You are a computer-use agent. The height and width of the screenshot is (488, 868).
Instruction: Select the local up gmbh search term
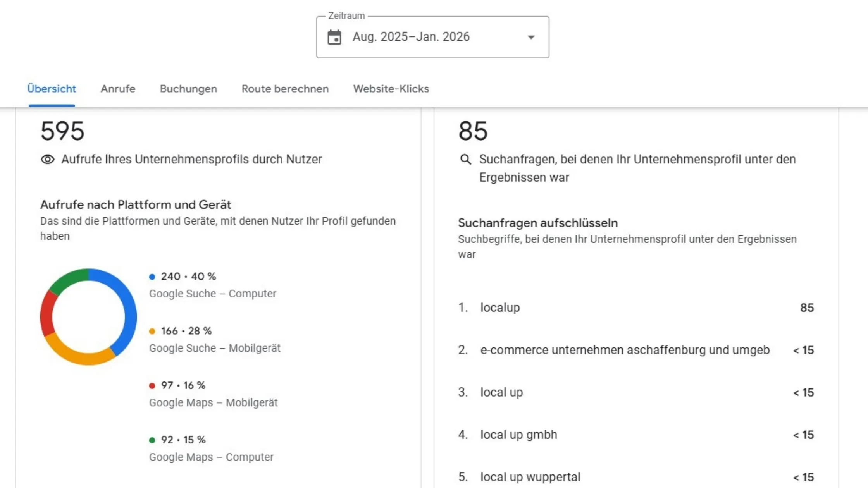pos(518,435)
